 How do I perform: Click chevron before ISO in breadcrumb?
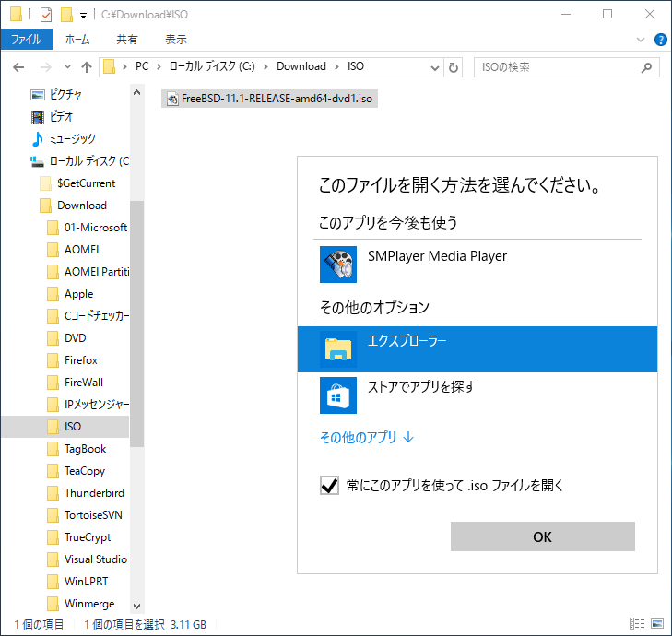[336, 67]
